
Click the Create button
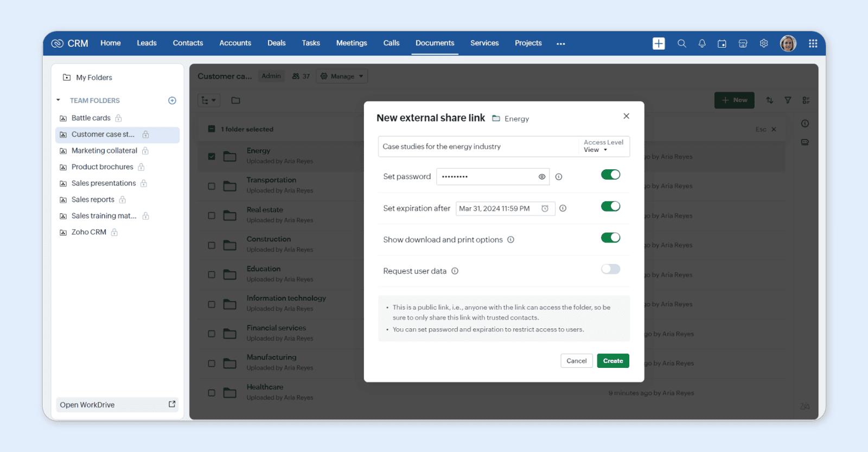613,361
